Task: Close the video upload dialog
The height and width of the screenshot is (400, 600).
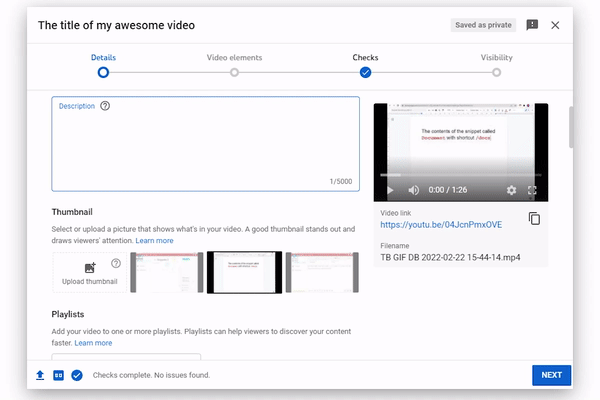Action: (555, 25)
